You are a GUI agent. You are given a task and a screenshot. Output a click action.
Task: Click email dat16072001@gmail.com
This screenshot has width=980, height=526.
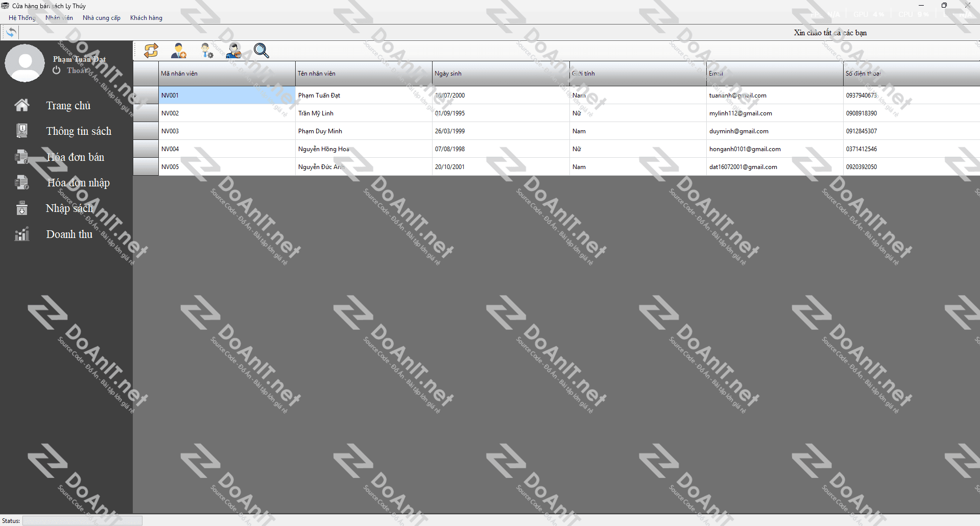(775, 167)
